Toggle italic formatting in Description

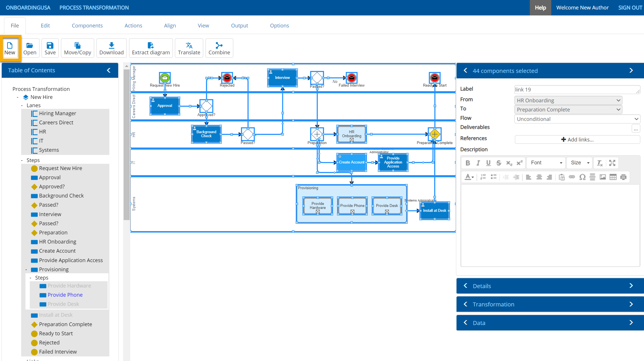click(x=478, y=163)
